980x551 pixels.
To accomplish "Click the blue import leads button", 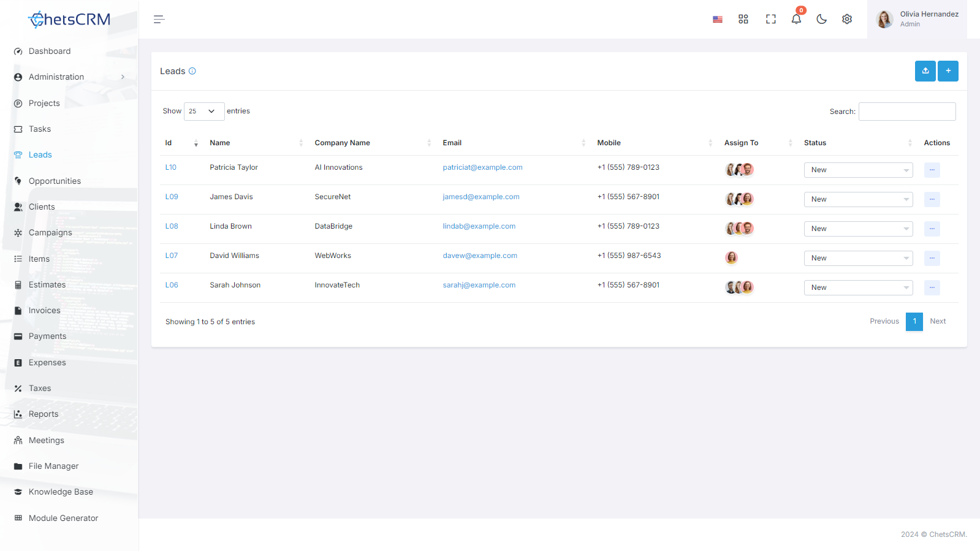I will [925, 71].
